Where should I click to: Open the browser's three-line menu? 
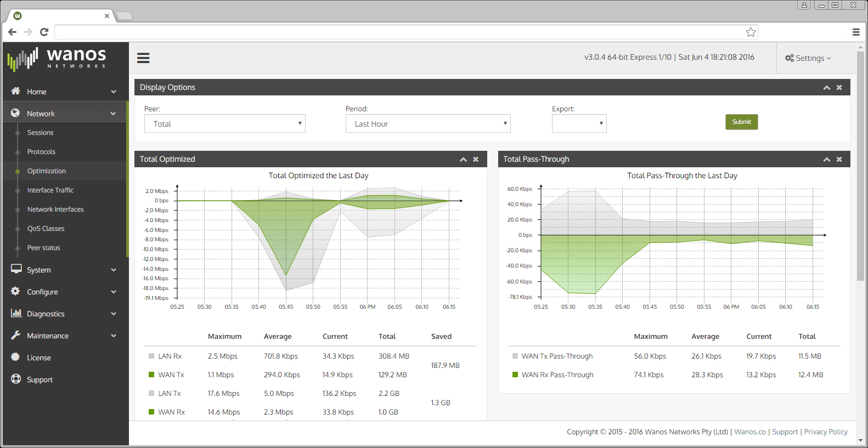click(856, 32)
